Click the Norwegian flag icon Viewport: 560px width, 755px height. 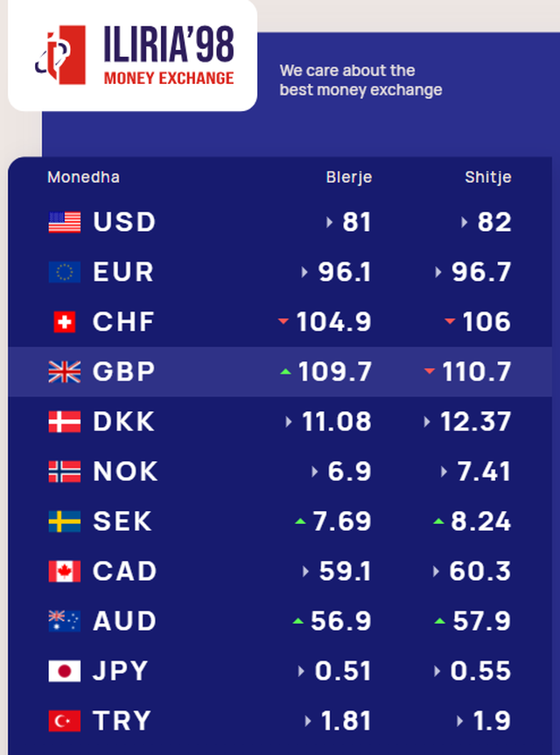coord(64,472)
